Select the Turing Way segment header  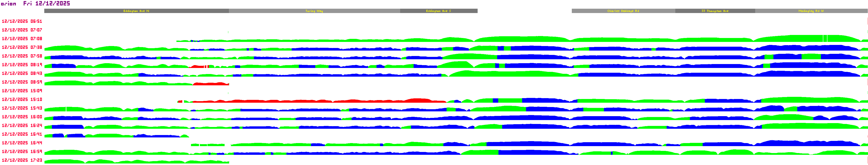[x=314, y=11]
